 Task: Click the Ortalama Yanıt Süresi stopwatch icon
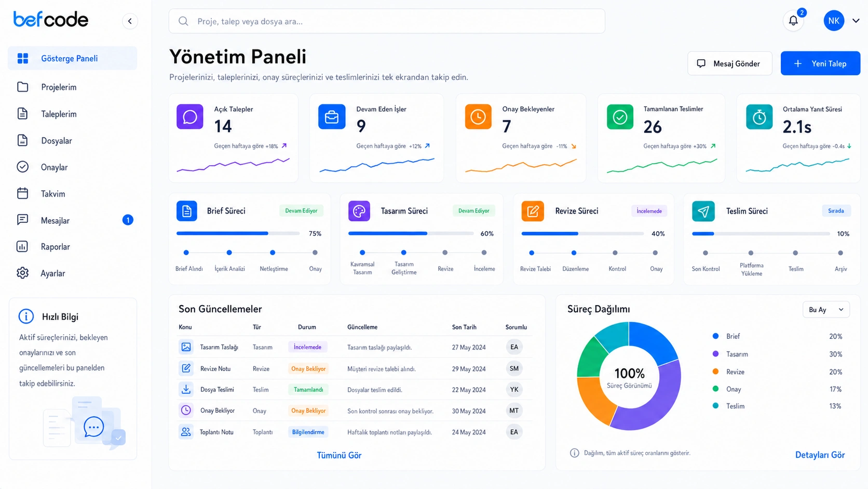pyautogui.click(x=759, y=117)
